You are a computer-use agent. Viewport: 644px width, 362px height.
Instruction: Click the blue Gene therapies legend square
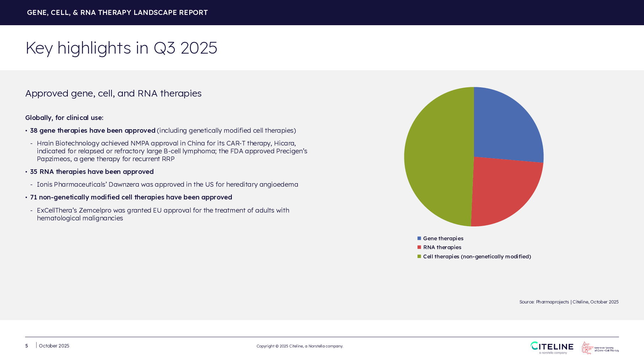pos(419,238)
